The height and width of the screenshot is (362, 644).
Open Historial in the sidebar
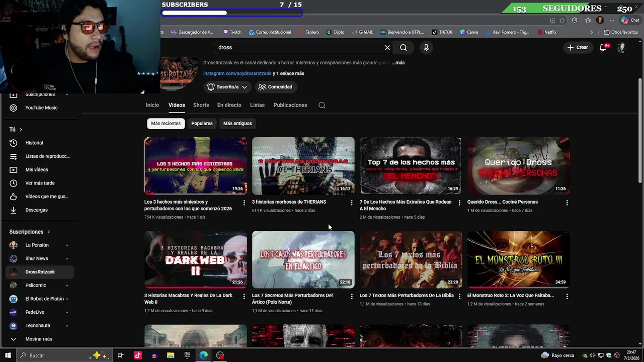(x=34, y=143)
